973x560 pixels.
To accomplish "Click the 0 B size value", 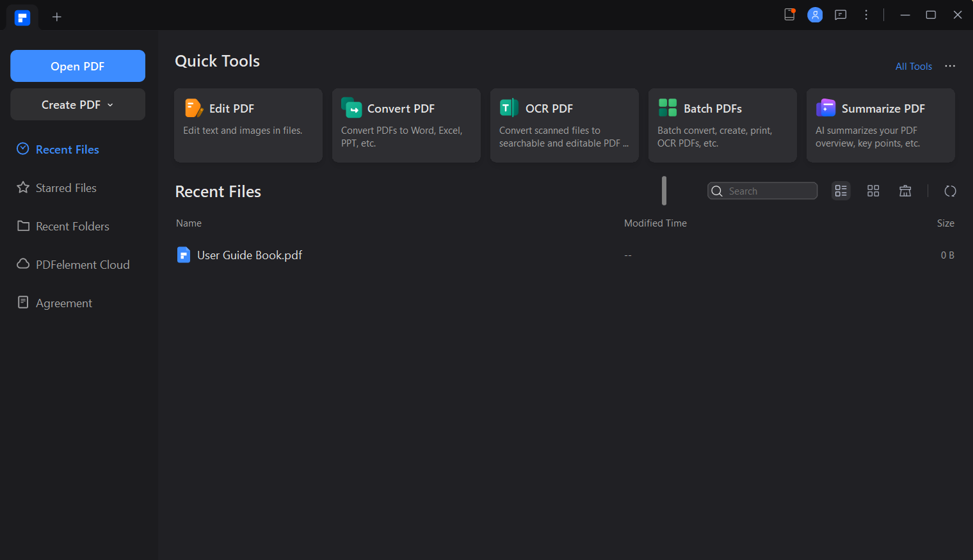I will (947, 255).
